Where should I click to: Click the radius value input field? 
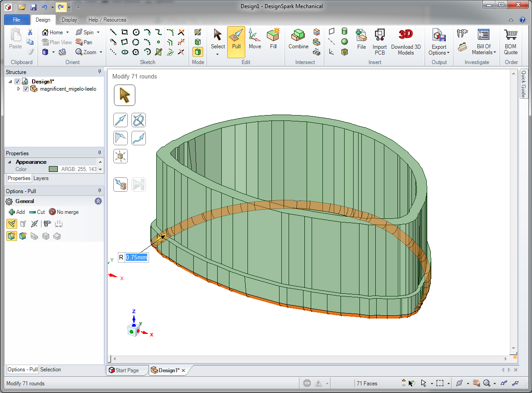136,257
